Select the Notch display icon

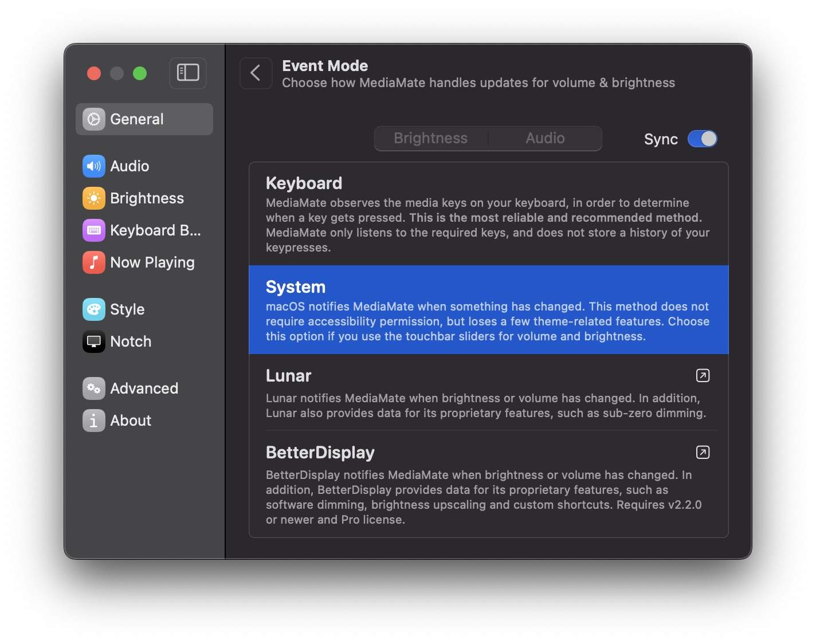94,341
